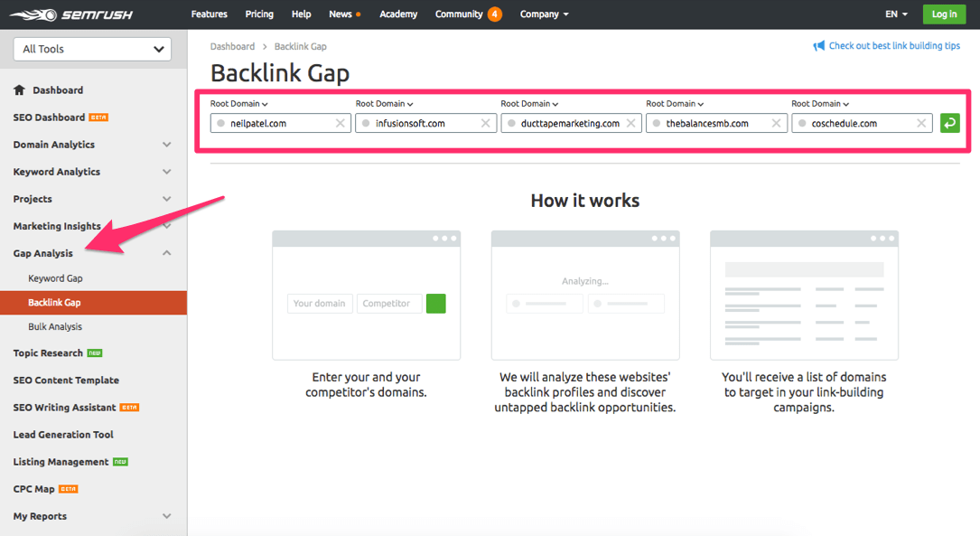Go to the Pricing page
The image size is (980, 536).
coord(259,14)
